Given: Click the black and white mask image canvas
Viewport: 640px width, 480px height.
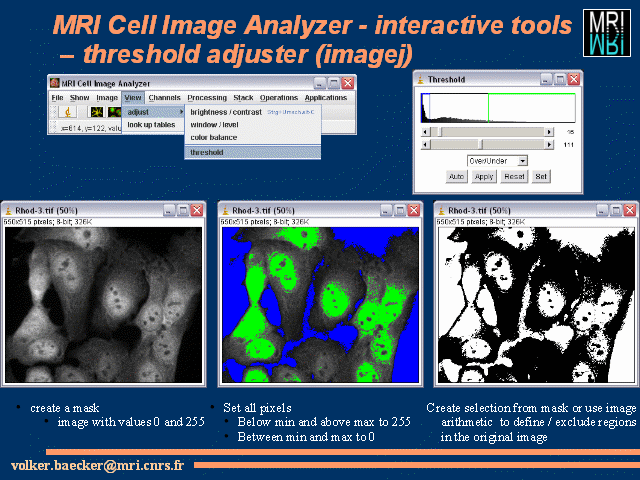Looking at the screenshot, I should (536, 305).
